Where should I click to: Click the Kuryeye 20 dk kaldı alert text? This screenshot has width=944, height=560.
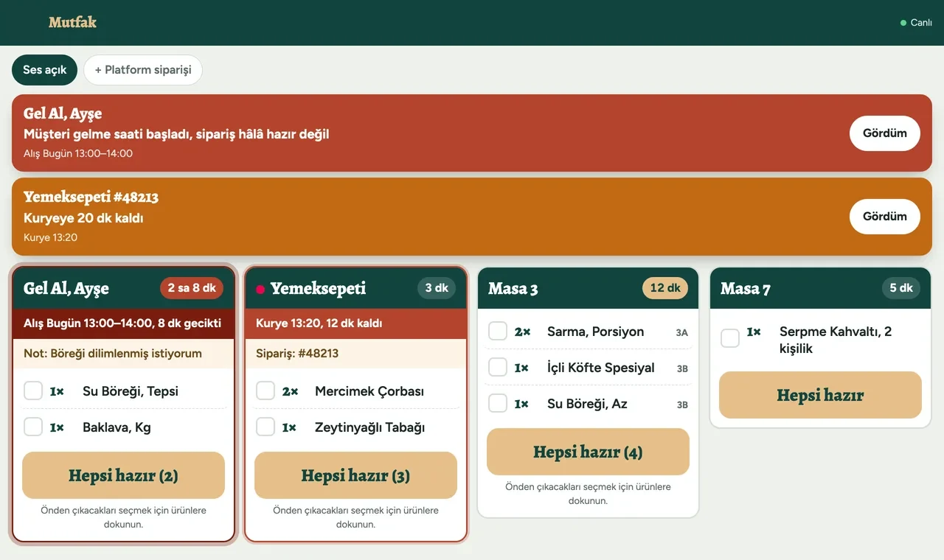[83, 218]
